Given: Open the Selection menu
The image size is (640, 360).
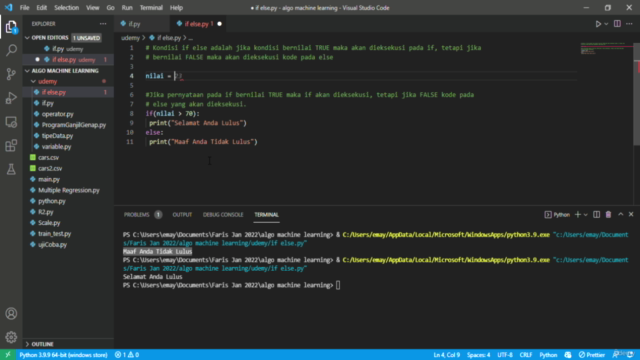Looking at the screenshot, I should point(66,8).
